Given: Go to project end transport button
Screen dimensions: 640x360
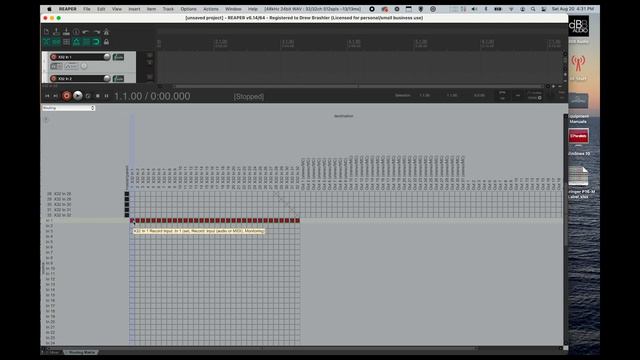Looking at the screenshot, I should [x=56, y=96].
